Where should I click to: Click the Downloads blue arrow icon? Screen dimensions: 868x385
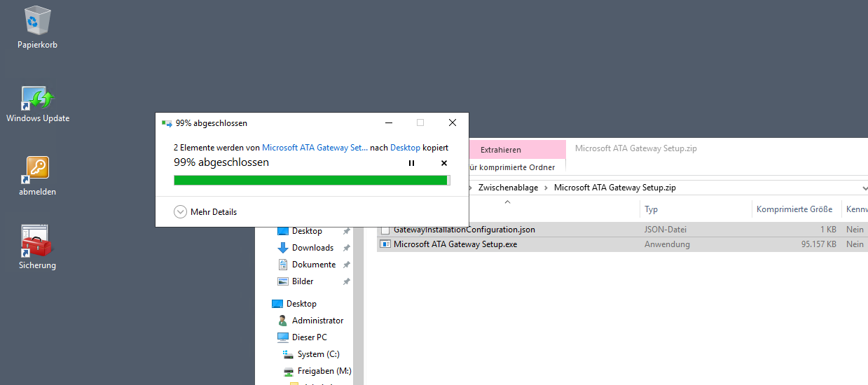283,248
